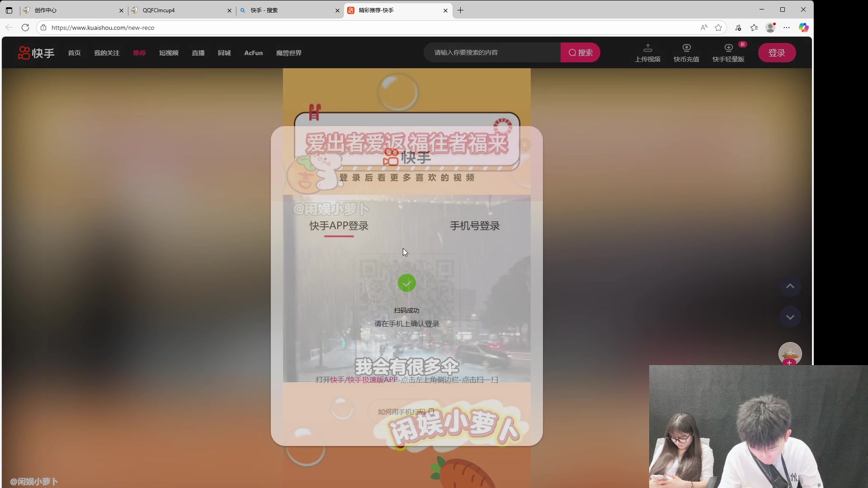Click the green scan success checkmark
Viewport: 868px width, 488px height.
406,283
